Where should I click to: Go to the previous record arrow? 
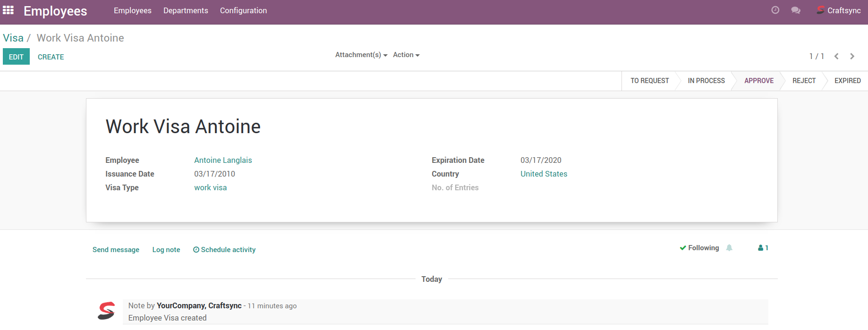coord(836,56)
